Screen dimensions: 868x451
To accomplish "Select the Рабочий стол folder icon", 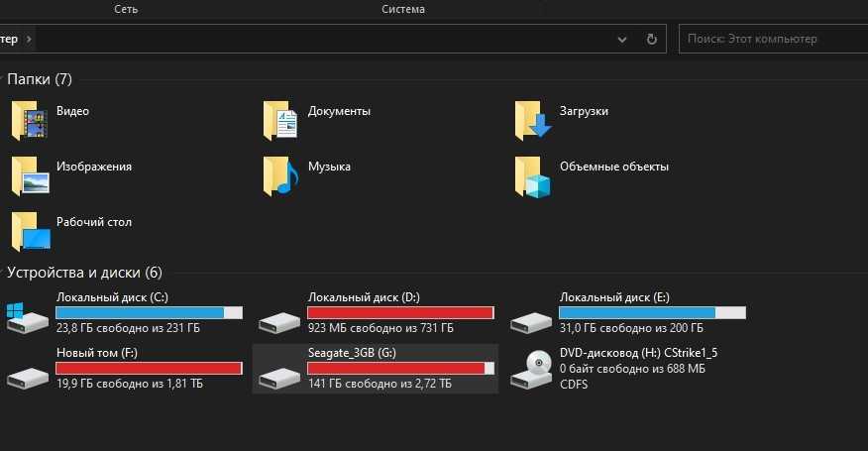I will [x=30, y=232].
